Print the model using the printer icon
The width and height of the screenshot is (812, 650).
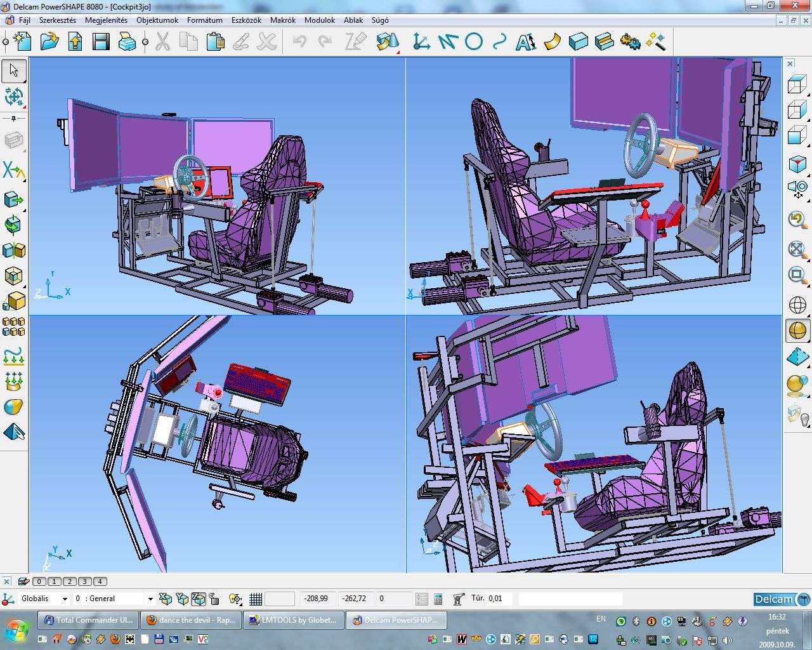(x=127, y=42)
